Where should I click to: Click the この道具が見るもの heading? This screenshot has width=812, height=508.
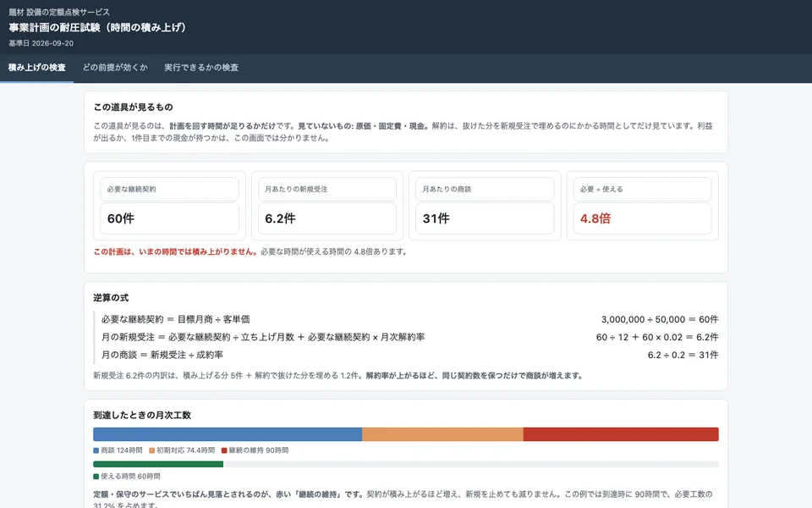point(133,108)
